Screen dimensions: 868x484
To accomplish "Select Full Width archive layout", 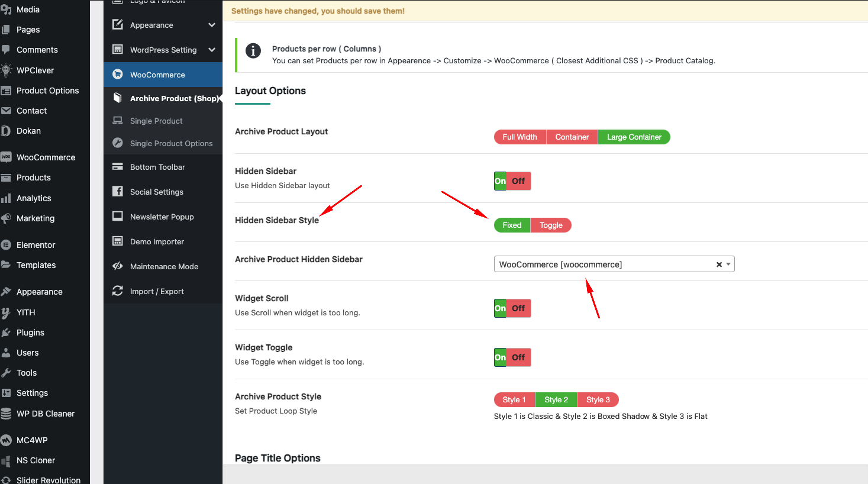I will point(520,137).
